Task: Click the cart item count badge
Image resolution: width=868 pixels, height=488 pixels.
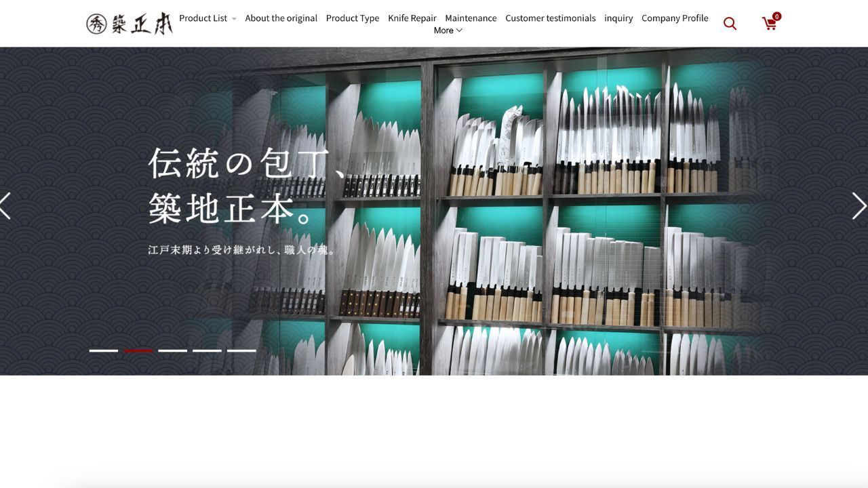Action: pos(776,16)
